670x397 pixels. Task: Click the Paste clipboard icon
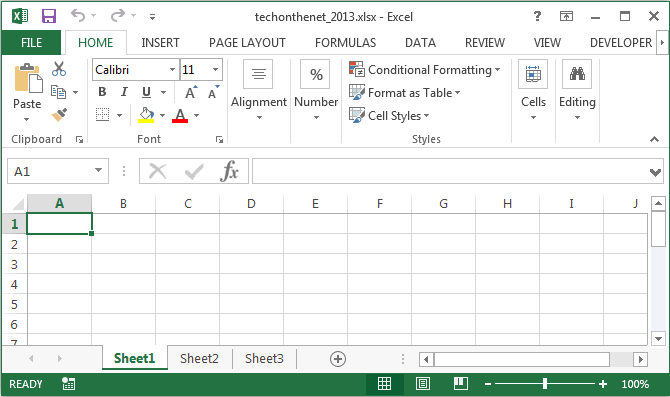[28, 79]
